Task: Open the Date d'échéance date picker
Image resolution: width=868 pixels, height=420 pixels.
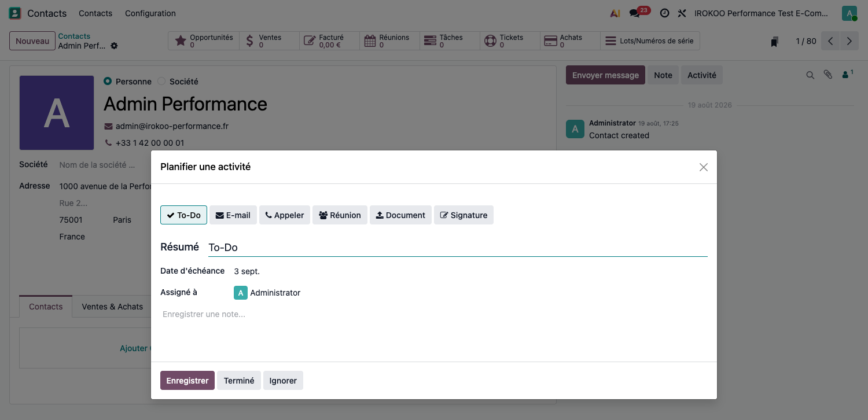Action: pos(247,271)
